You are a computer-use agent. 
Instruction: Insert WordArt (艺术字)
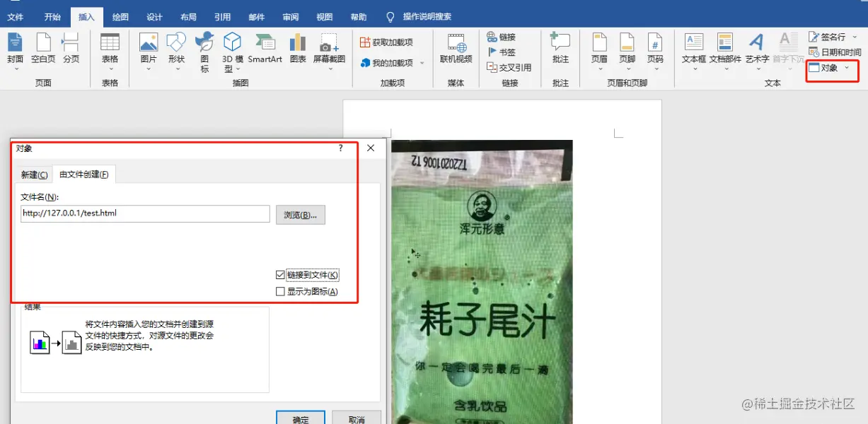[x=757, y=50]
